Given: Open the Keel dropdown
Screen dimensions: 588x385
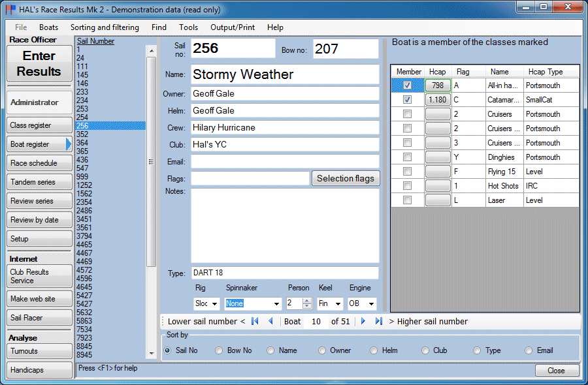Looking at the screenshot, I should coord(338,303).
